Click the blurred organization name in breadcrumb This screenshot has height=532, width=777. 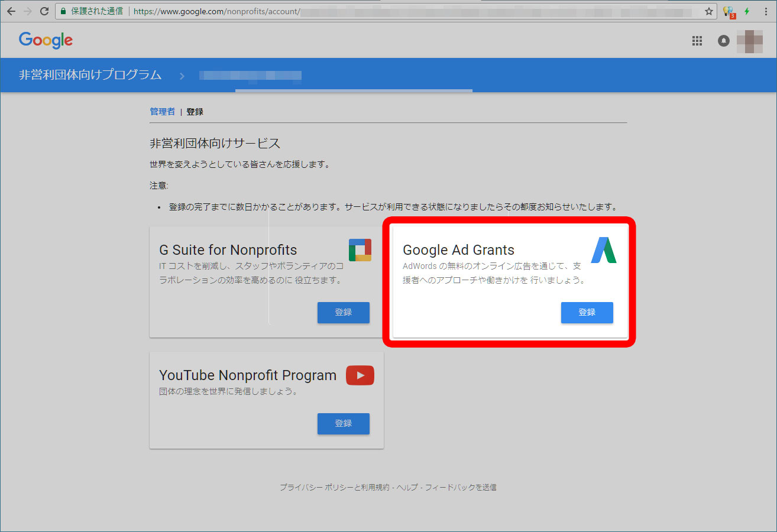251,76
